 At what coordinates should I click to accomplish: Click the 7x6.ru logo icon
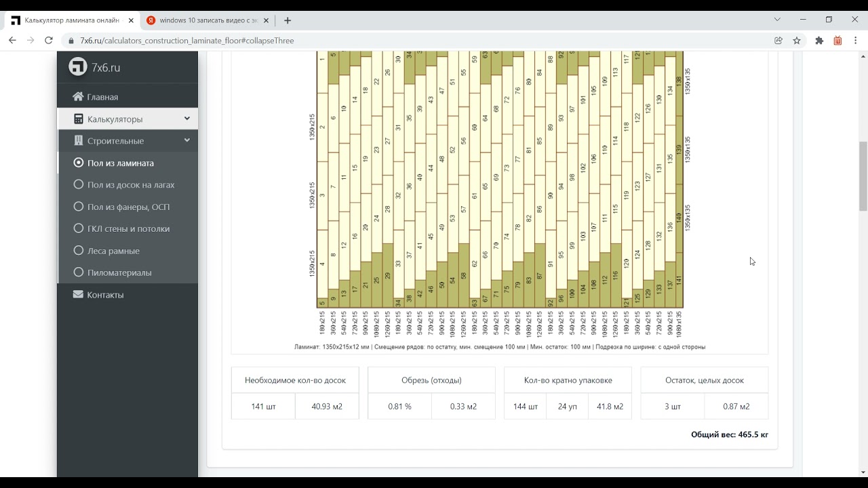click(x=78, y=67)
